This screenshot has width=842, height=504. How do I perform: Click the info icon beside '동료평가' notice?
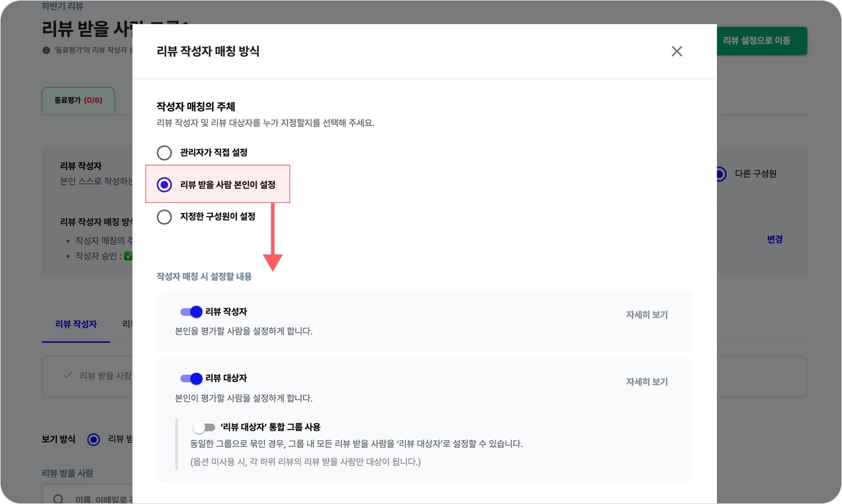tap(46, 50)
